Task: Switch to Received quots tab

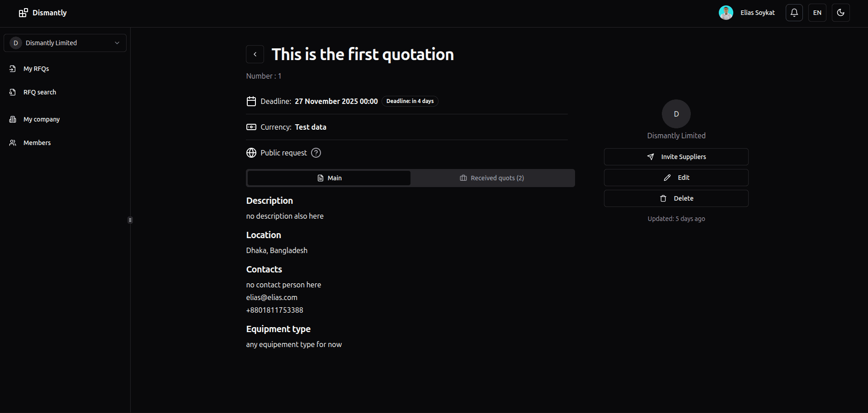Action: [492, 178]
